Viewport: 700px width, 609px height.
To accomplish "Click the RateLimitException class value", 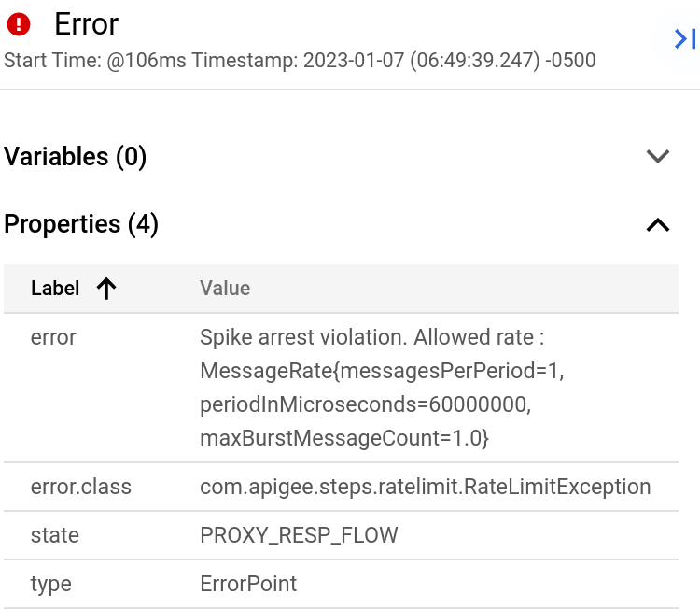I will pyautogui.click(x=425, y=487).
